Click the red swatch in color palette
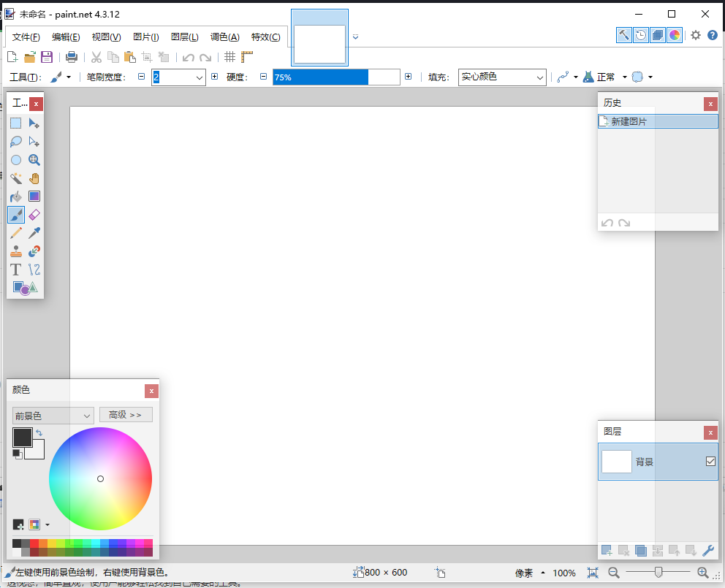This screenshot has width=725, height=588. coord(34,543)
